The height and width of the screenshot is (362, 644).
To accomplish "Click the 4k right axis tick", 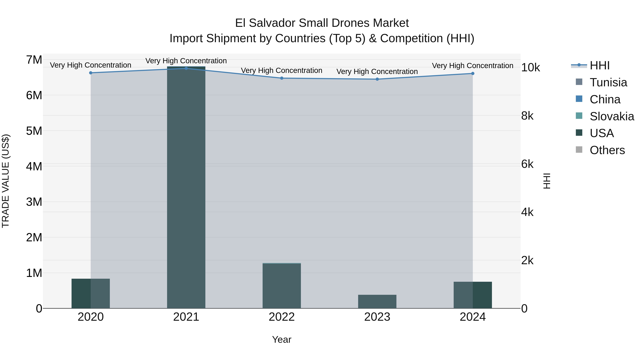I will click(x=528, y=212).
